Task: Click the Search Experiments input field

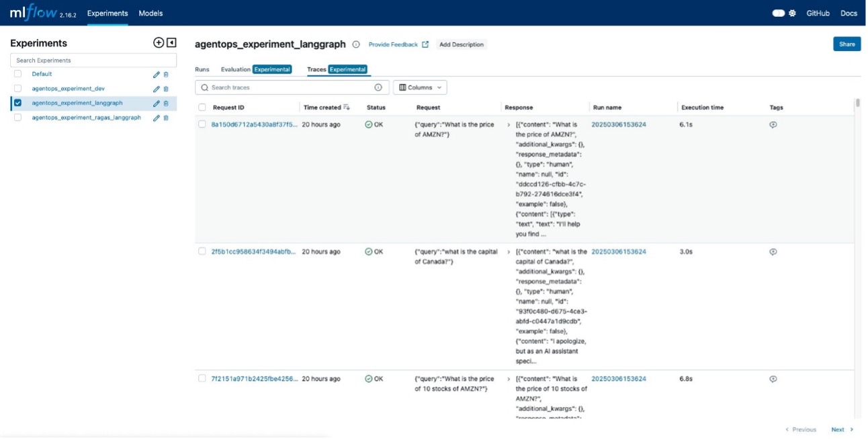Action: pos(93,61)
